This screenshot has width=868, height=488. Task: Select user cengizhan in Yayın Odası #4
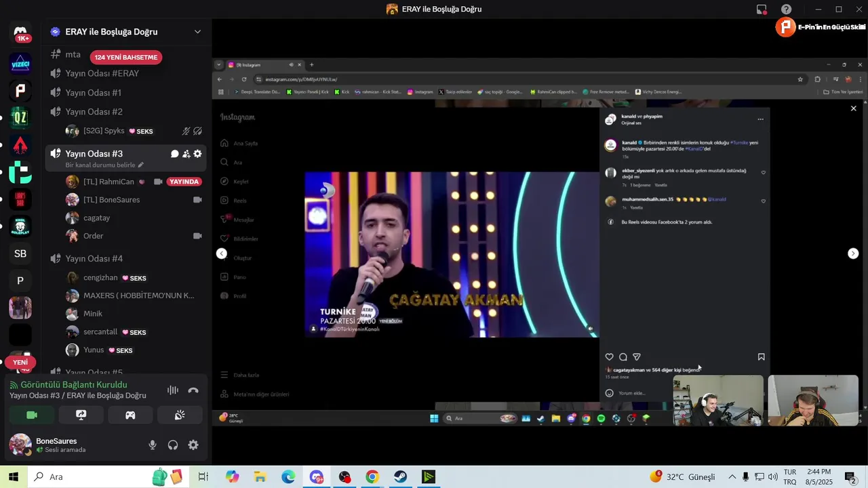click(100, 278)
